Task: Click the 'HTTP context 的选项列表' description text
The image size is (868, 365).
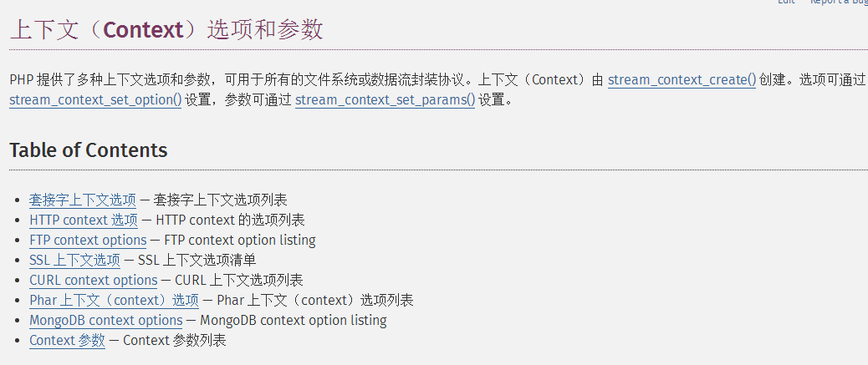Action: point(230,221)
